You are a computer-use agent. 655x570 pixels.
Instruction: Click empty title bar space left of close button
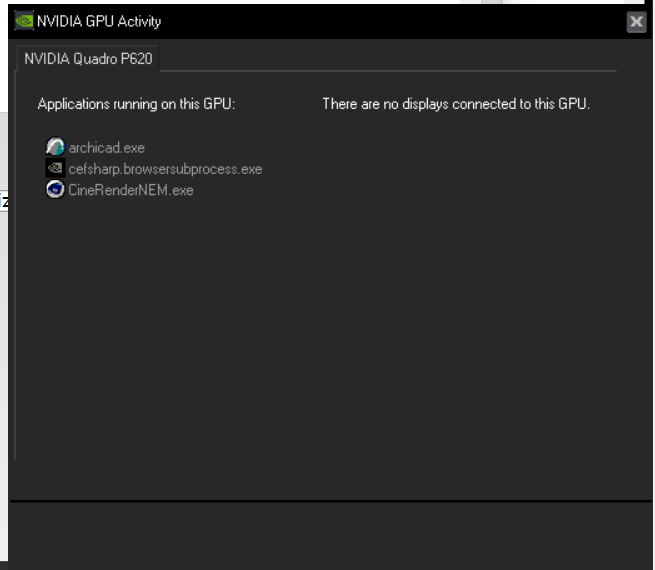400,21
